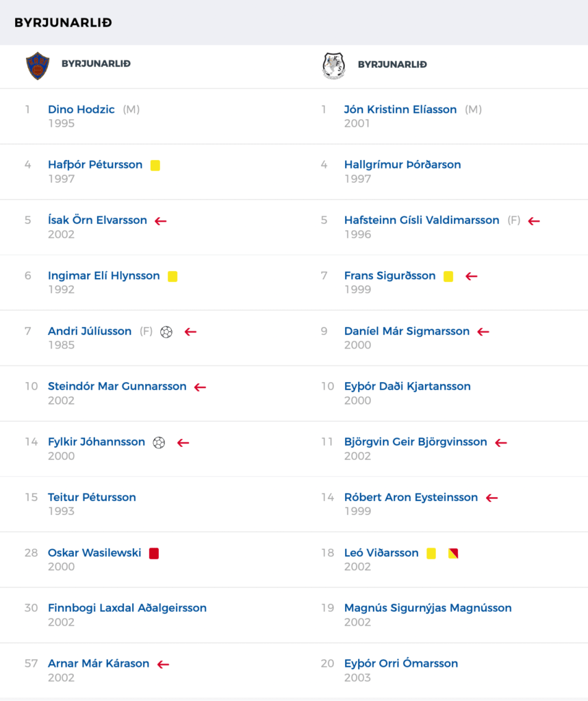Click yellow card icon next to Hafþór Pétursson
588x701 pixels.
155,166
